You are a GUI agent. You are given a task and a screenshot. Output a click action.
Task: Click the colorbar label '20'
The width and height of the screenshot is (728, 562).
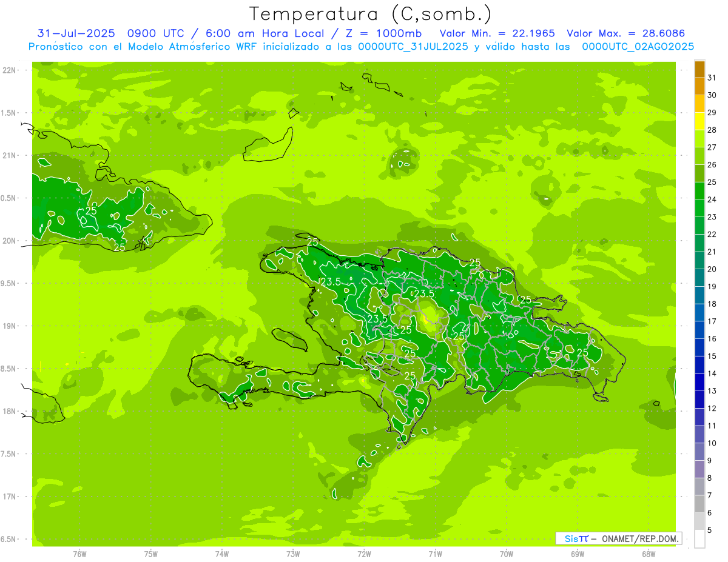click(x=712, y=269)
